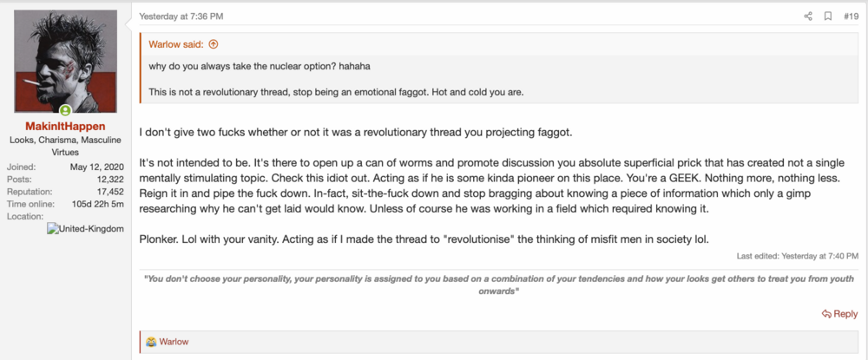Click the laughing reaction emoji
Screen dimensions: 868x360
[x=151, y=342]
